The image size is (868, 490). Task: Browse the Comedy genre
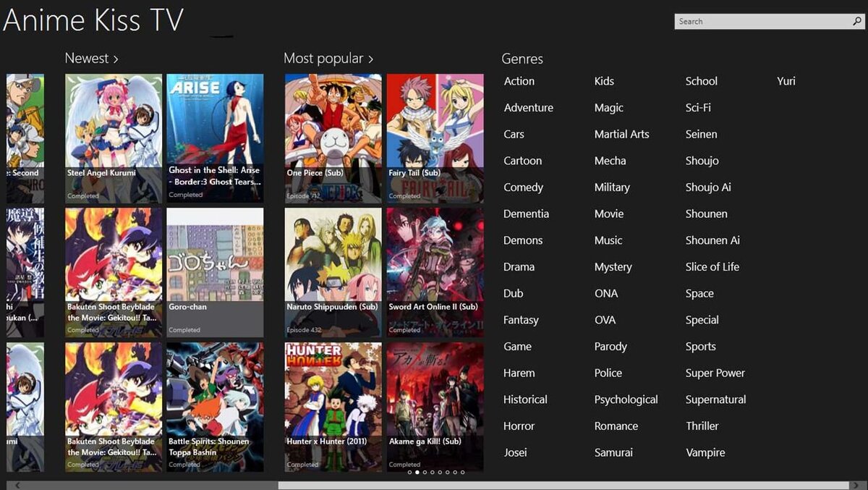[x=524, y=187]
